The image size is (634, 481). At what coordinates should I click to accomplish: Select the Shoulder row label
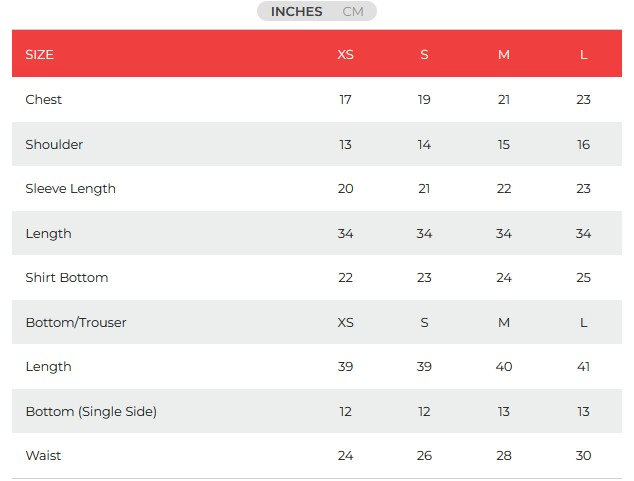54,144
